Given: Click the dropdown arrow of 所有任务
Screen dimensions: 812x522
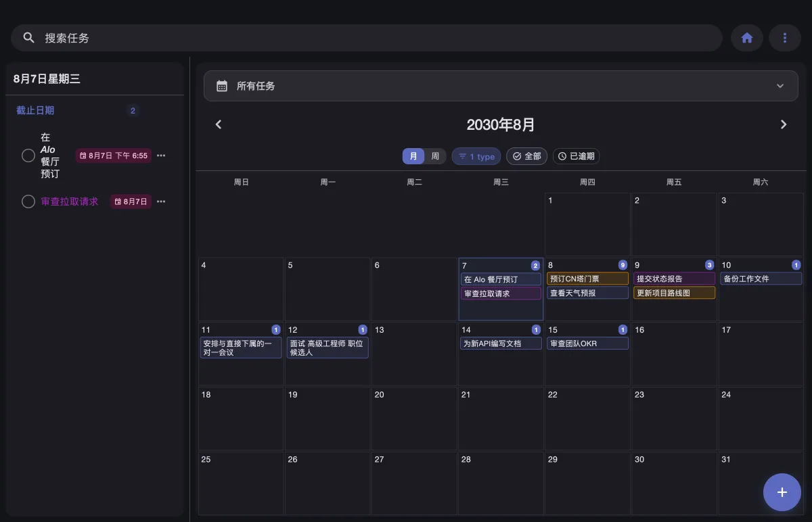Looking at the screenshot, I should coord(780,86).
